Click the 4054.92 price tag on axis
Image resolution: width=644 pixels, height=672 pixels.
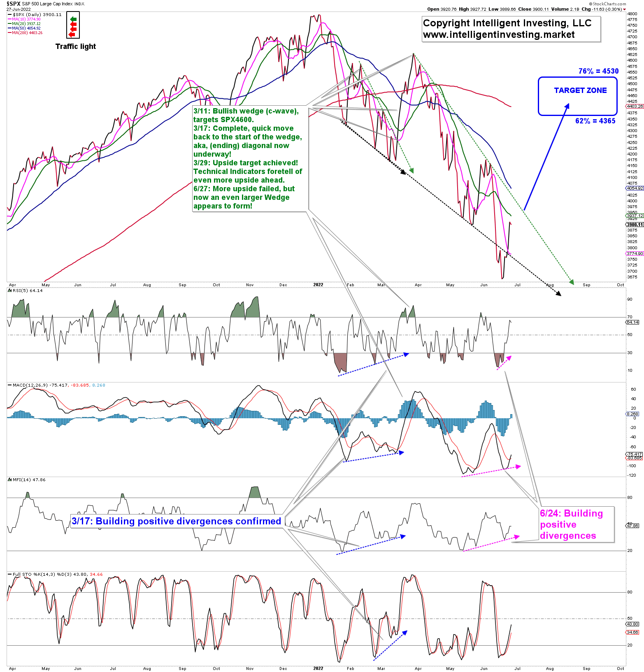pos(635,188)
